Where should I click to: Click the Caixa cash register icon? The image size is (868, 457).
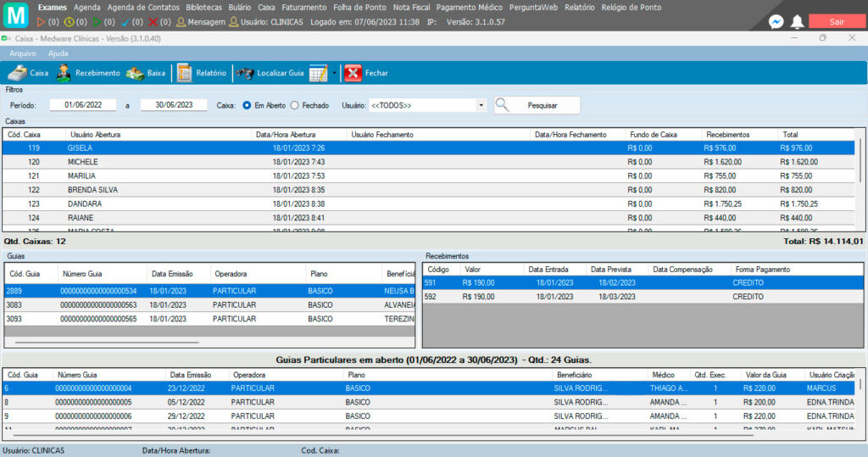point(17,73)
